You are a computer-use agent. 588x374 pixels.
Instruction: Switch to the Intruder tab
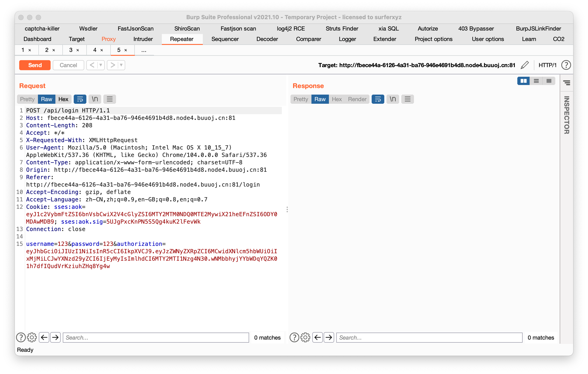pyautogui.click(x=143, y=39)
